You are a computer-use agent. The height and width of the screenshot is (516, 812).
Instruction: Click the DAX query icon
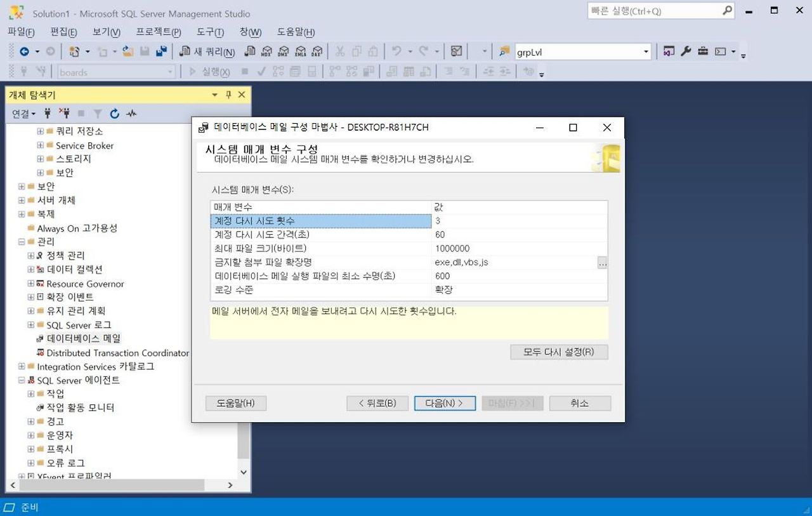click(x=317, y=52)
